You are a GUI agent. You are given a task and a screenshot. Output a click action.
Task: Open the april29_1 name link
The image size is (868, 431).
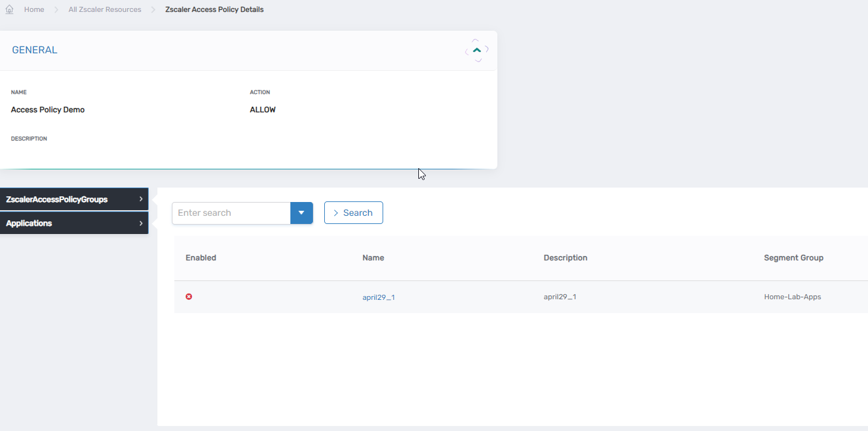point(378,297)
